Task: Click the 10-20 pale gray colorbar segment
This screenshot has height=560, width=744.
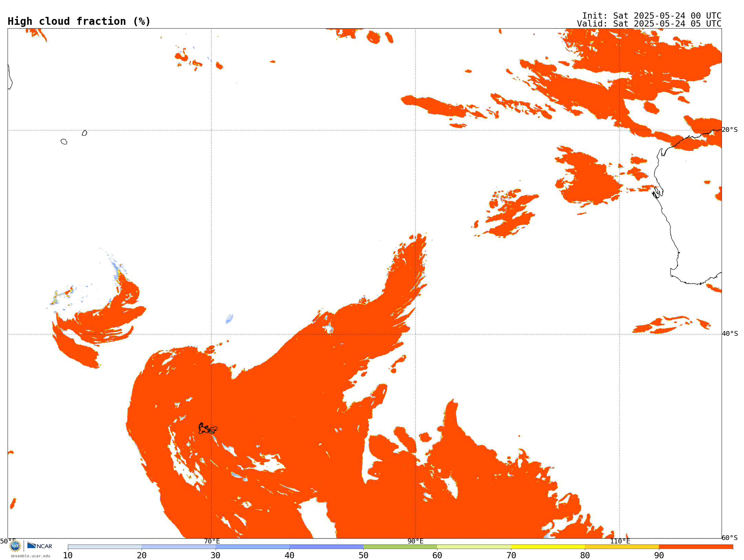Action: click(105, 547)
